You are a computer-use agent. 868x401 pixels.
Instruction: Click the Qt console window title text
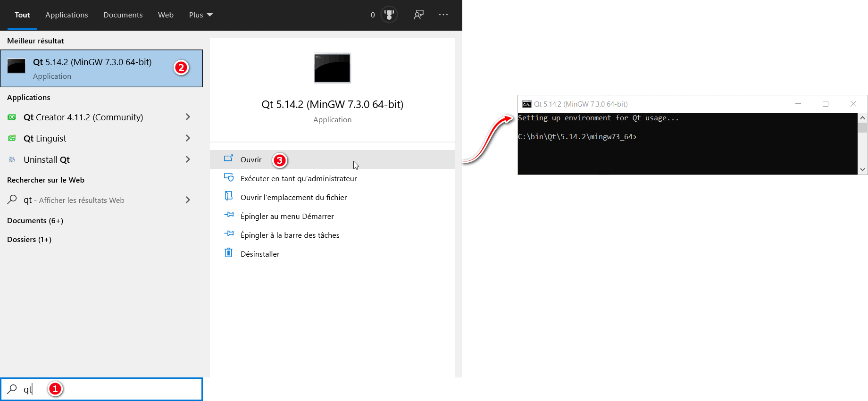coord(581,104)
